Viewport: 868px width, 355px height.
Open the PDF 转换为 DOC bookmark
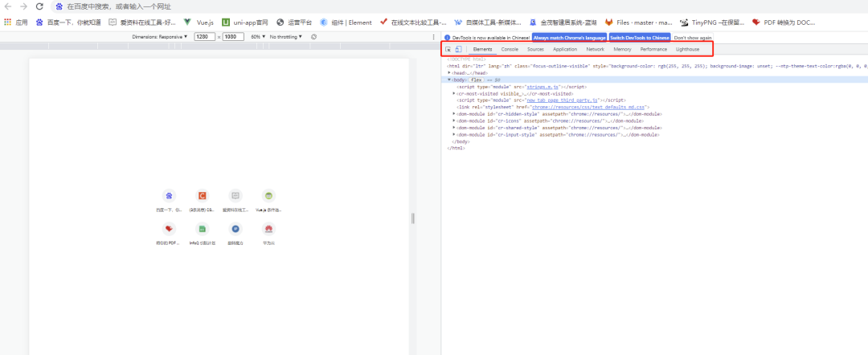click(784, 22)
